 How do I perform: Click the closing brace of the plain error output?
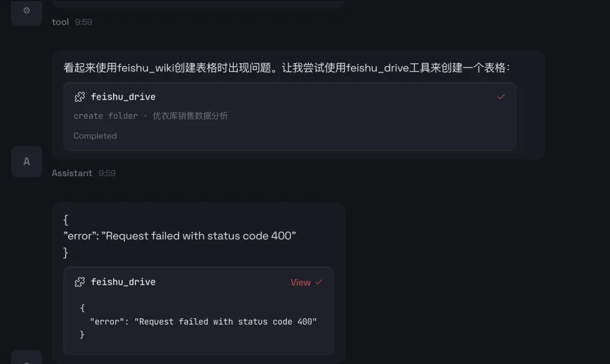tap(66, 253)
